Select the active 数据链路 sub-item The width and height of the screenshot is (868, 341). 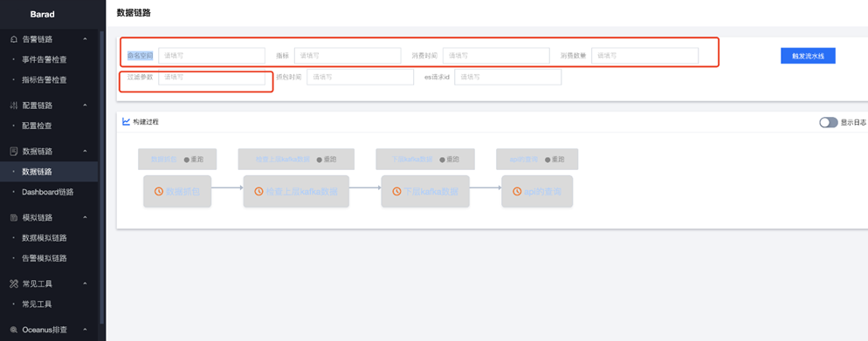tap(49, 172)
